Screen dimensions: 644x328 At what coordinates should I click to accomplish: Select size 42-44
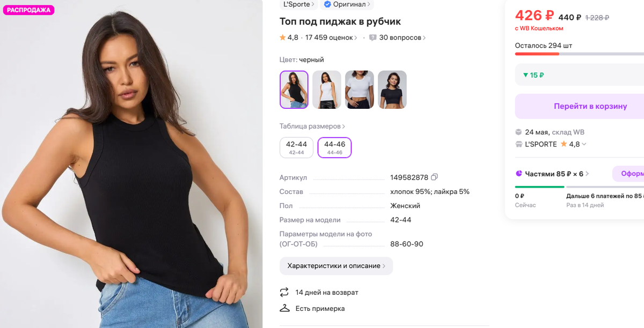[296, 147]
